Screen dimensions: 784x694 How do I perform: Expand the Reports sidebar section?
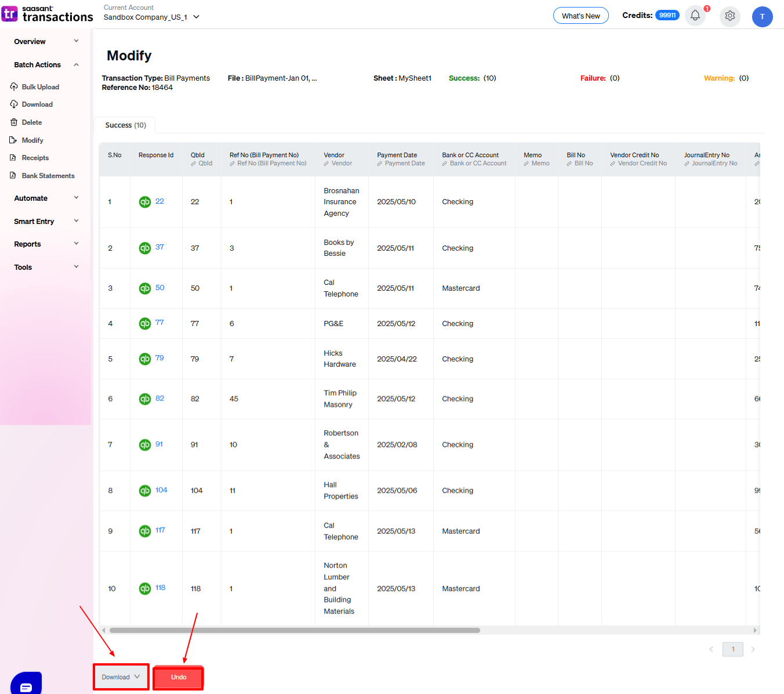click(46, 244)
